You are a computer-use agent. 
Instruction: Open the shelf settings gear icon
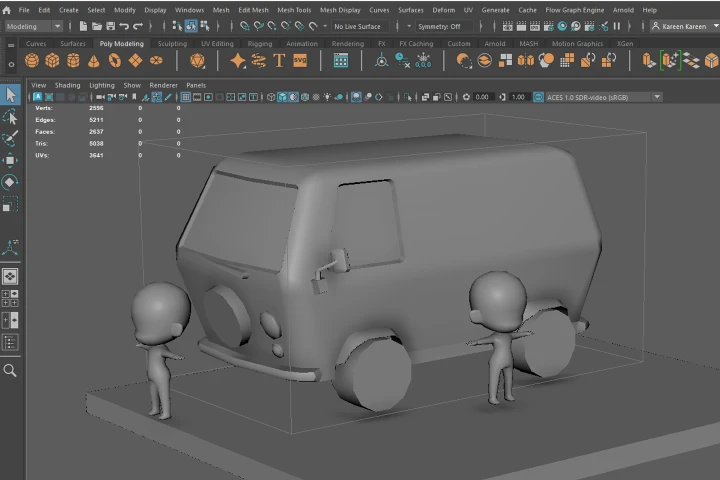(11, 65)
